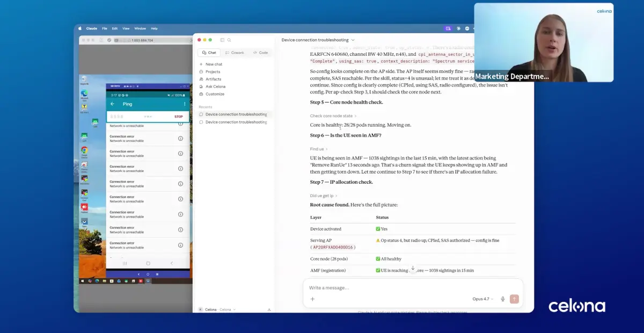Start voice input with microphone icon
644x333 pixels.
pyautogui.click(x=503, y=299)
